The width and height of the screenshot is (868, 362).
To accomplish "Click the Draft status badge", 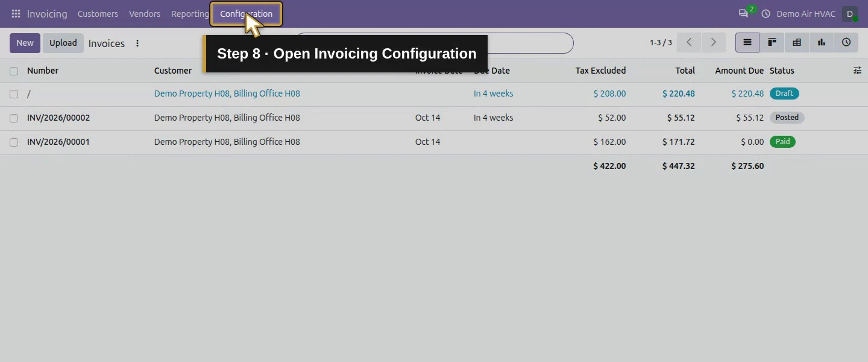I will click(784, 94).
